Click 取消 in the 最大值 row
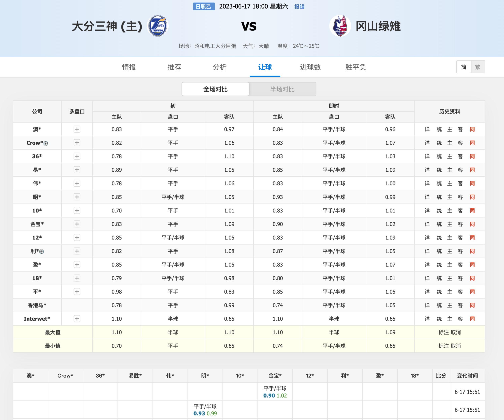 [456, 332]
